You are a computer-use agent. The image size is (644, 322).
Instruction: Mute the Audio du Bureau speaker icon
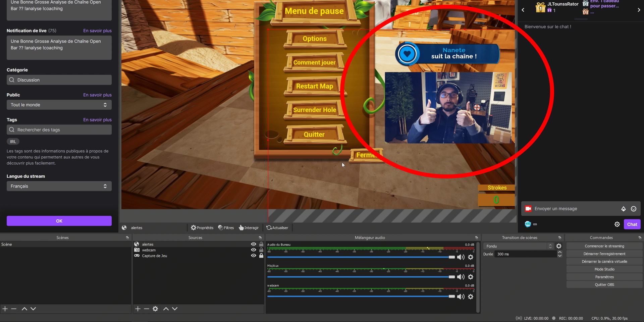pyautogui.click(x=461, y=257)
